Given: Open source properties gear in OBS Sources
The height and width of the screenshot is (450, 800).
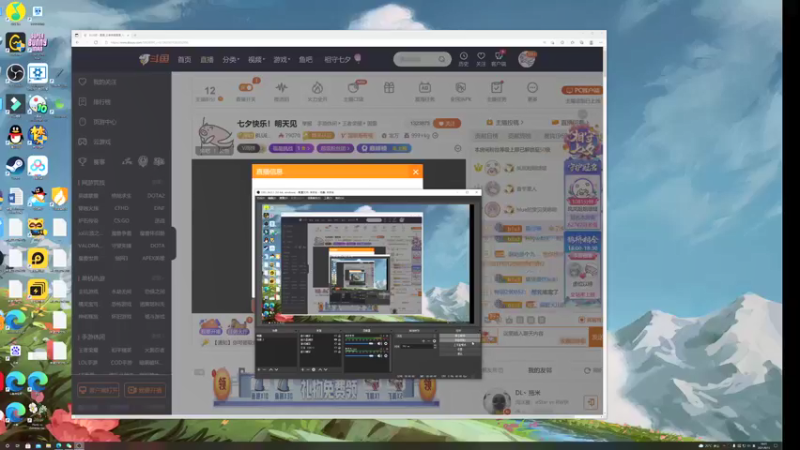Looking at the screenshot, I should point(313,369).
